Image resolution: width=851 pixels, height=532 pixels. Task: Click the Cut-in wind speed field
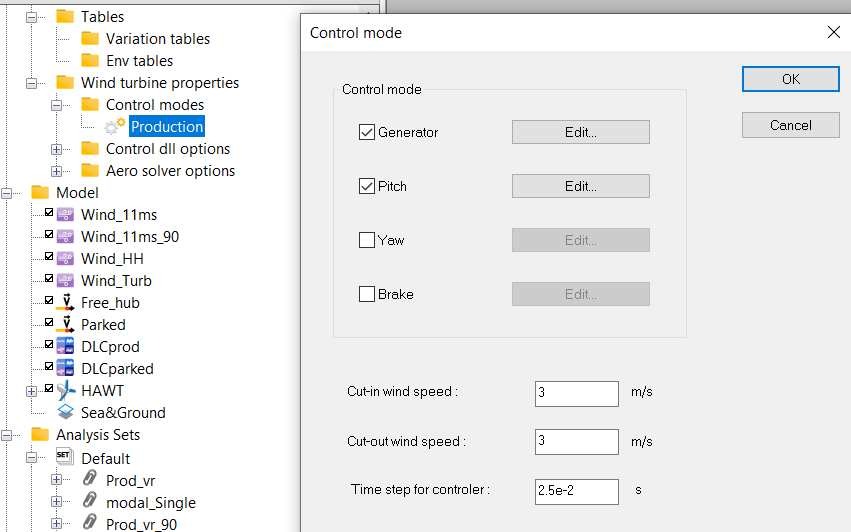(x=576, y=393)
